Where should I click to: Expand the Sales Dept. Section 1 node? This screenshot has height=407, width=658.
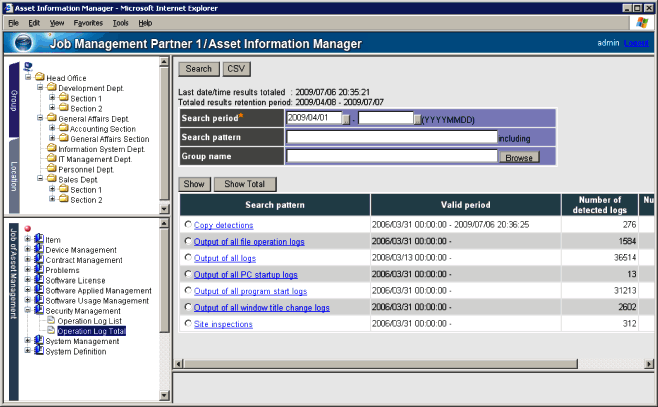pos(51,189)
